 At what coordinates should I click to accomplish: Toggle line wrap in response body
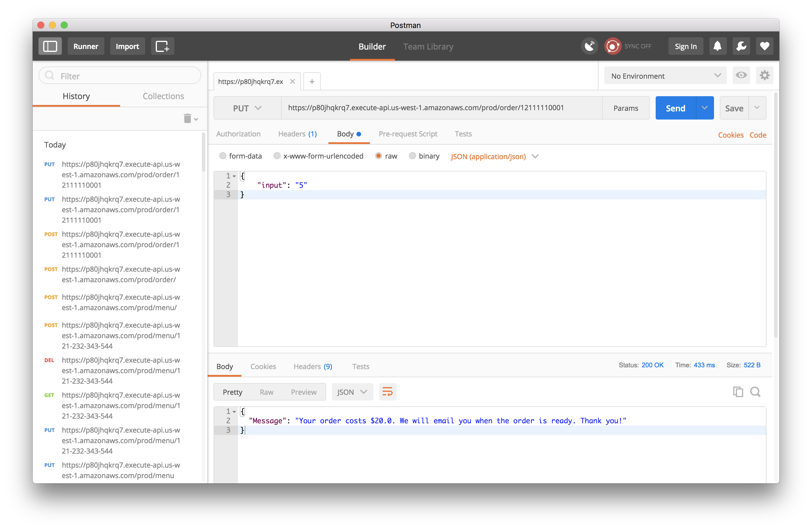pyautogui.click(x=388, y=392)
